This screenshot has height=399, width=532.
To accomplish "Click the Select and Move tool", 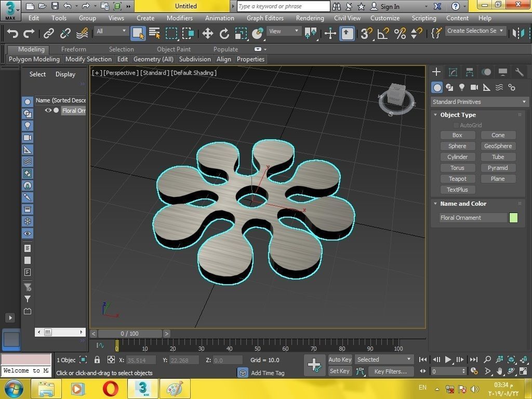I will click(x=207, y=33).
